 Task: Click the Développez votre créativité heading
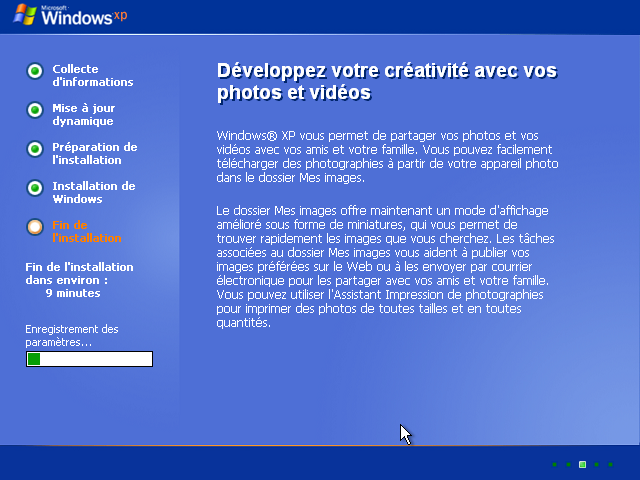pos(386,82)
